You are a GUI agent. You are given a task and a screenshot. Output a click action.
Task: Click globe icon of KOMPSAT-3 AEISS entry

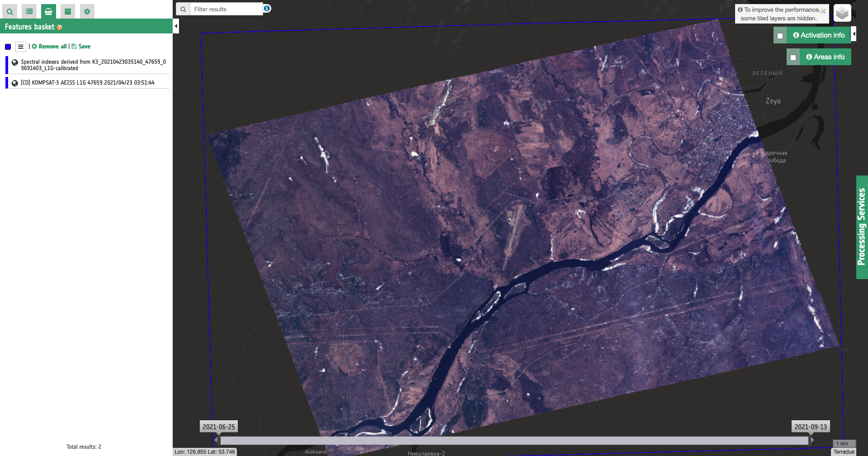tap(15, 83)
